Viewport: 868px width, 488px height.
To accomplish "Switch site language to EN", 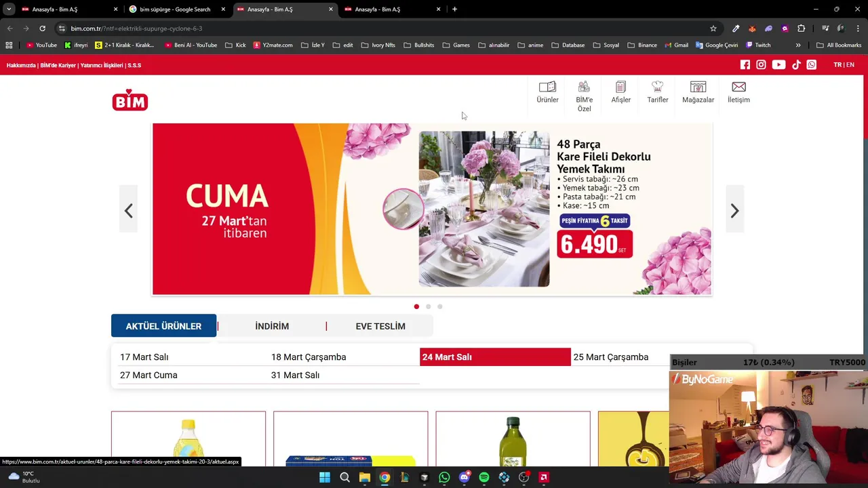I will click(x=850, y=64).
